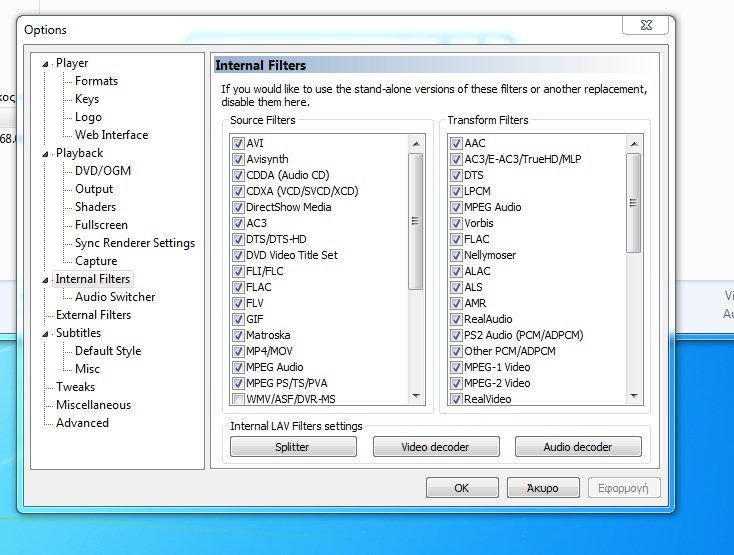Toggle the FLAC transform filter checkbox
Screen dimensions: 734x555
tap(456, 239)
